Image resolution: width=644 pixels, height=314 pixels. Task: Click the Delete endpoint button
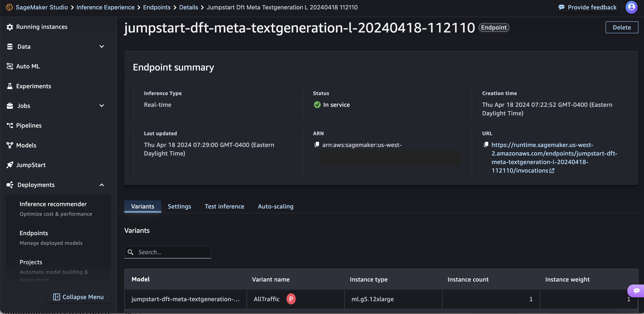pos(622,28)
